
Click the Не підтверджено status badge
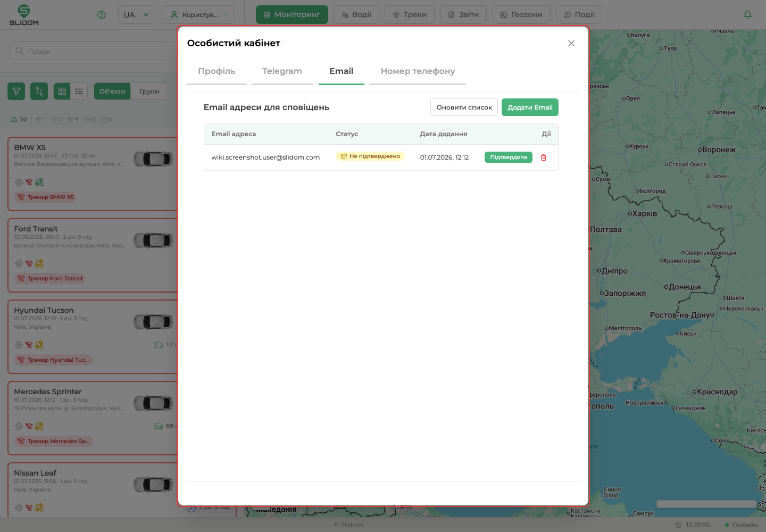click(370, 156)
